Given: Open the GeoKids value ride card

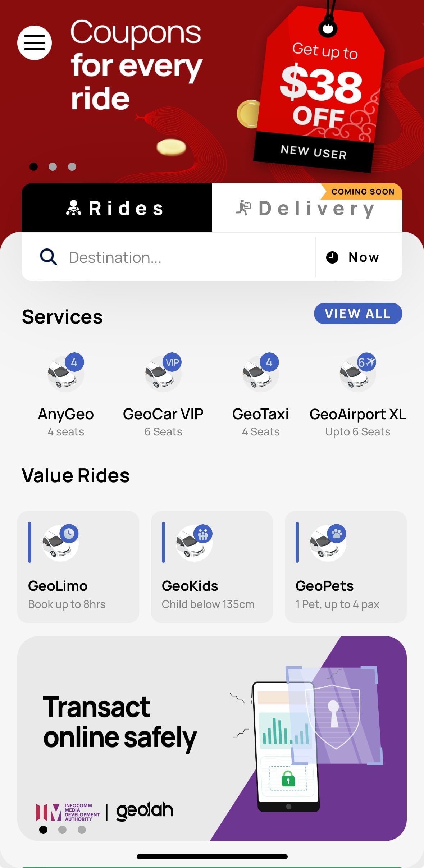Looking at the screenshot, I should tap(212, 567).
